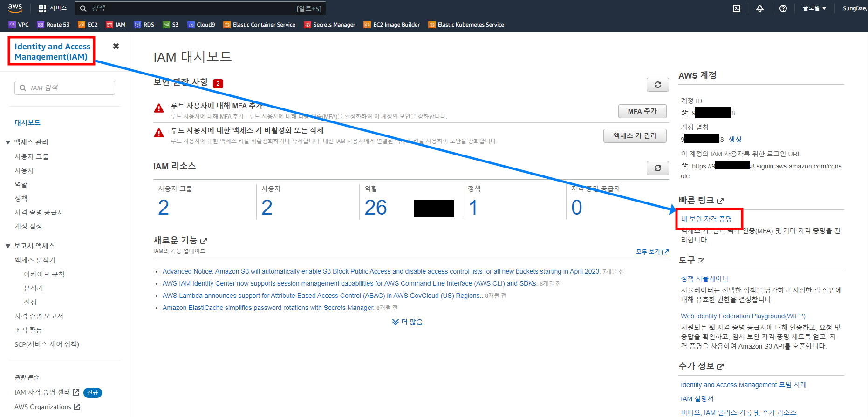Open external link icon beside 새로운 기능
The width and height of the screenshot is (868, 417).
(204, 241)
